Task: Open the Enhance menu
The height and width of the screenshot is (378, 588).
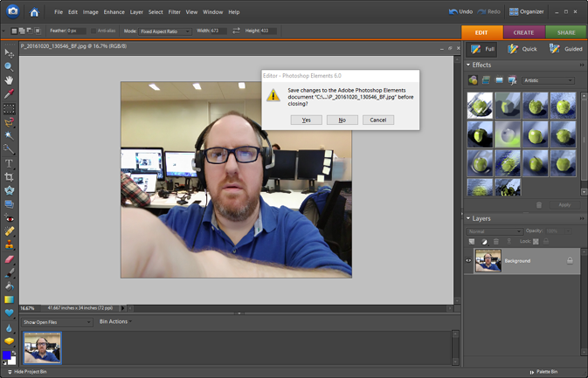Action: (x=114, y=12)
